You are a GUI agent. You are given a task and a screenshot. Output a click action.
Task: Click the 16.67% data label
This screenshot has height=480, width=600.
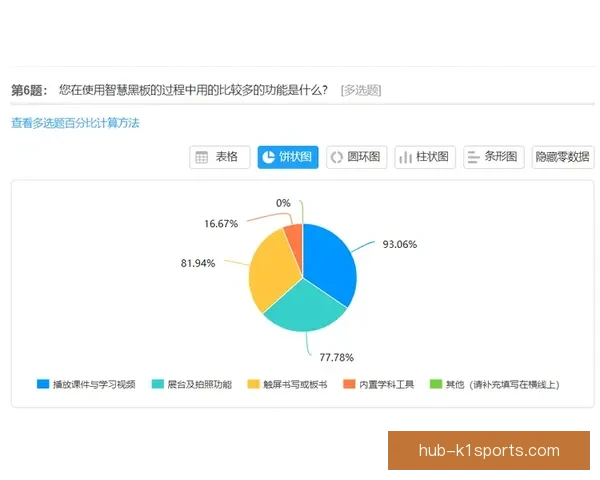click(221, 224)
